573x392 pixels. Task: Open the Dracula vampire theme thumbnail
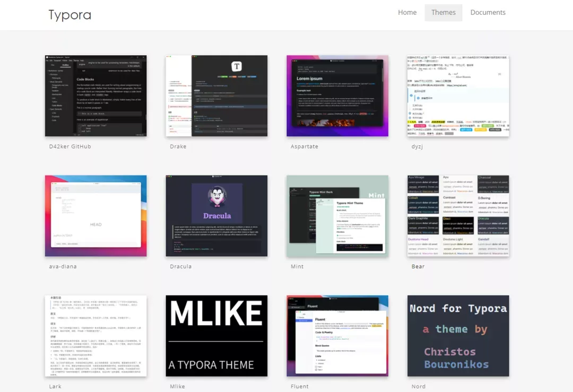[216, 216]
